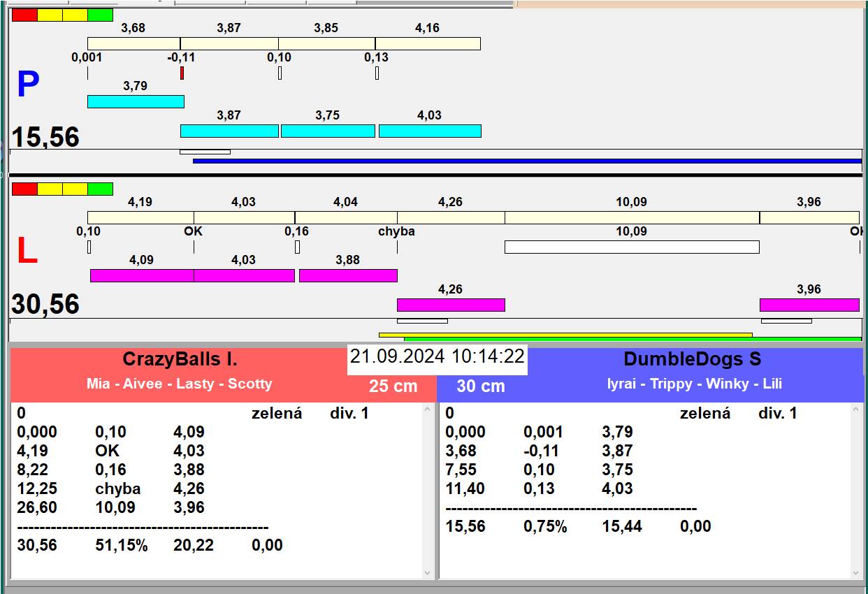Image resolution: width=868 pixels, height=594 pixels.
Task: Click the red start light in lane P
Action: pos(24,15)
